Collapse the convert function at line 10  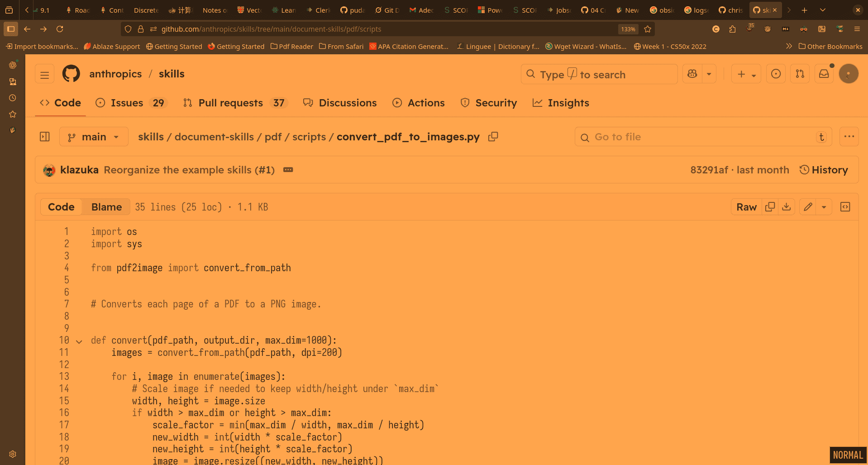tap(79, 341)
